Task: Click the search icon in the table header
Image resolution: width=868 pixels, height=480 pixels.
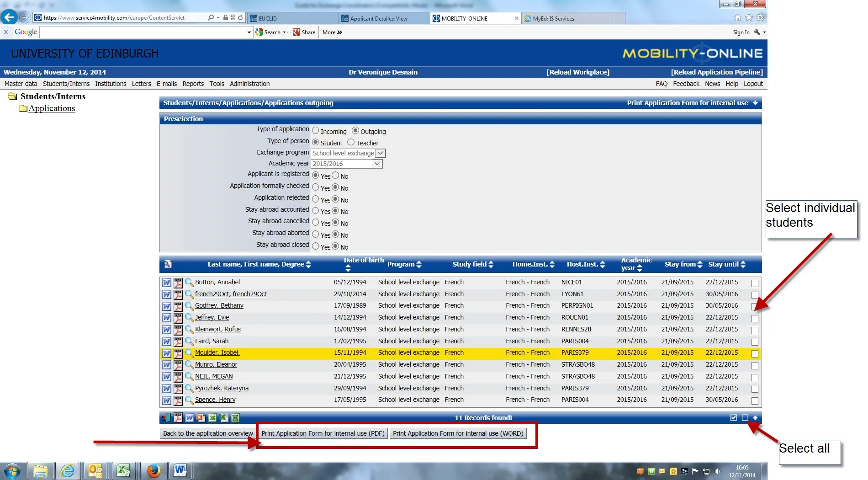Action: coord(168,264)
